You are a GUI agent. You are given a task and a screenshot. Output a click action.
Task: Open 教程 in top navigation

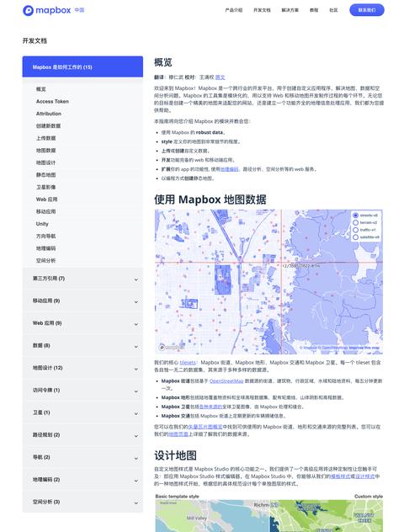click(314, 10)
